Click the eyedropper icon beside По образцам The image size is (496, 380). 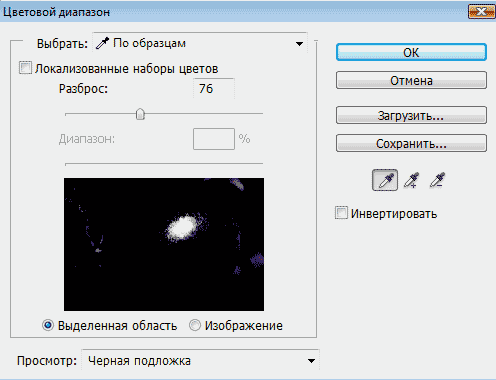103,43
